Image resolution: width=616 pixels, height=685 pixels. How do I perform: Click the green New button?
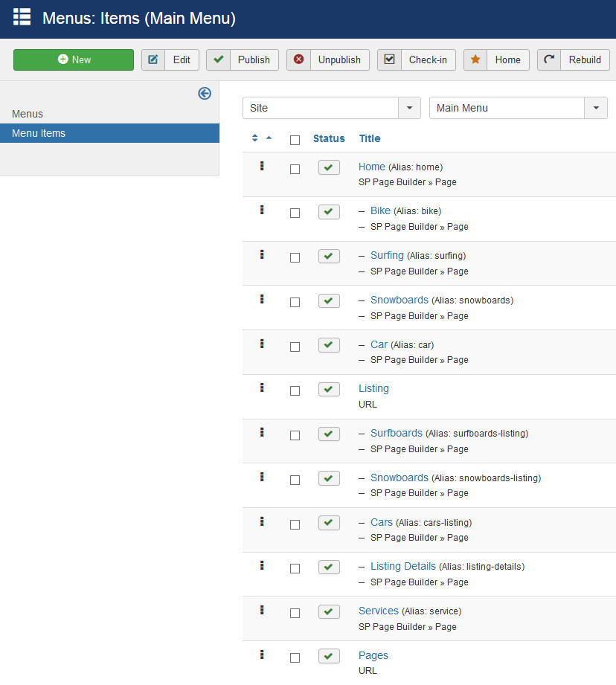point(74,60)
